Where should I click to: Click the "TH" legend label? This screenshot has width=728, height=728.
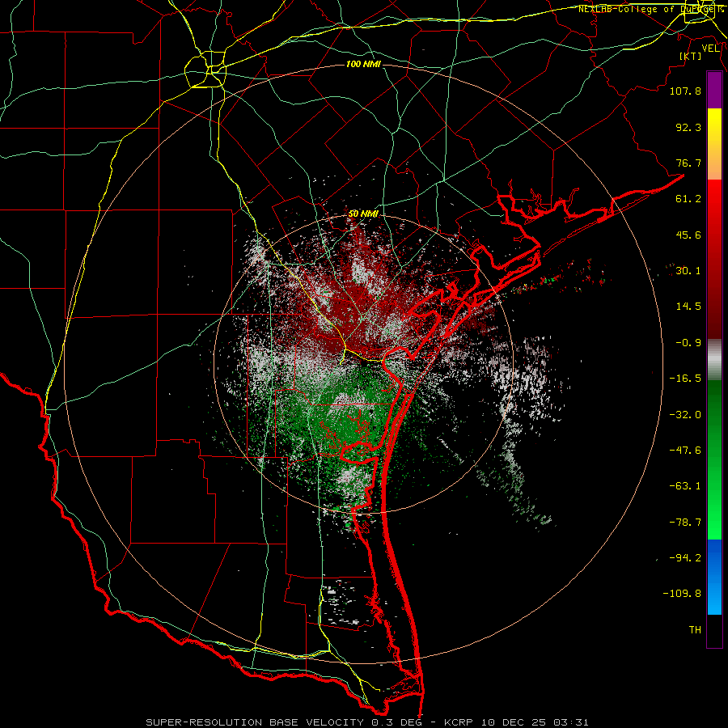[695, 630]
